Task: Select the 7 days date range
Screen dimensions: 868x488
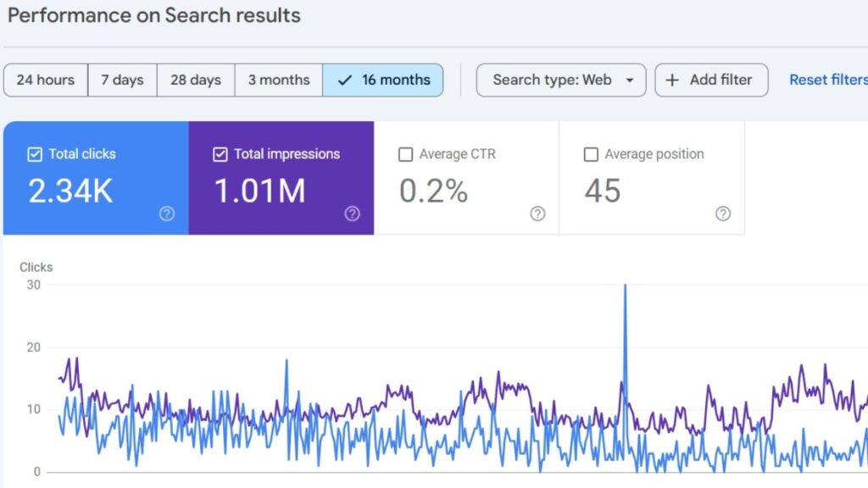Action: click(x=122, y=80)
